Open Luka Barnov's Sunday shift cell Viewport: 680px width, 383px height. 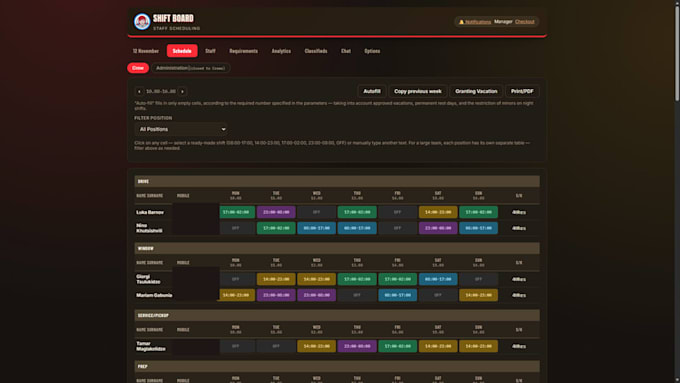pyautogui.click(x=478, y=212)
